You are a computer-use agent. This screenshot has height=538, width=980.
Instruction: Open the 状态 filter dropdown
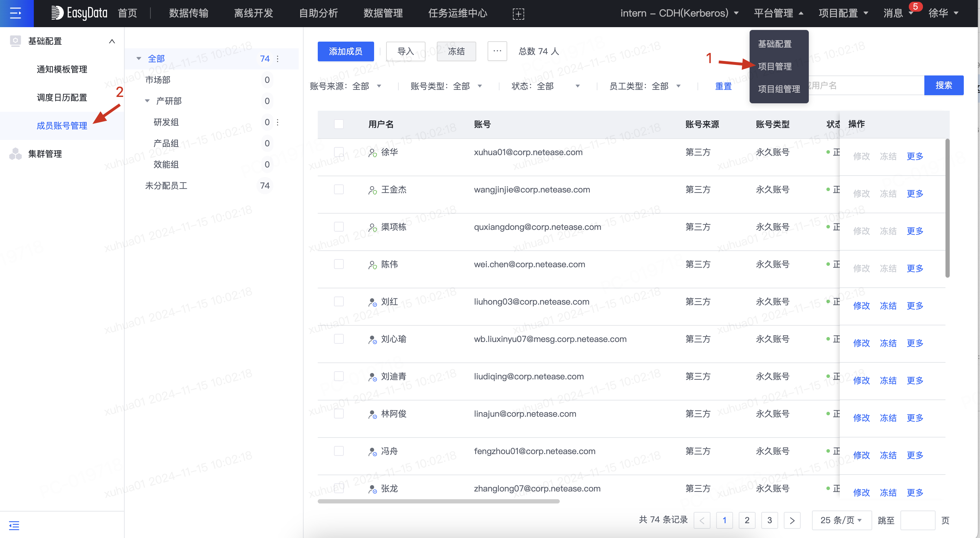point(558,86)
